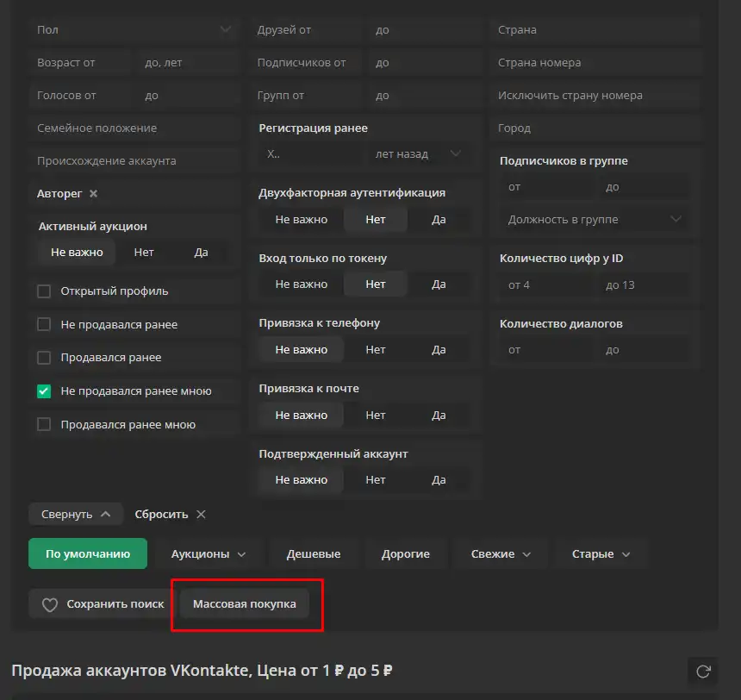Expand the Свежие sort options

point(501,554)
